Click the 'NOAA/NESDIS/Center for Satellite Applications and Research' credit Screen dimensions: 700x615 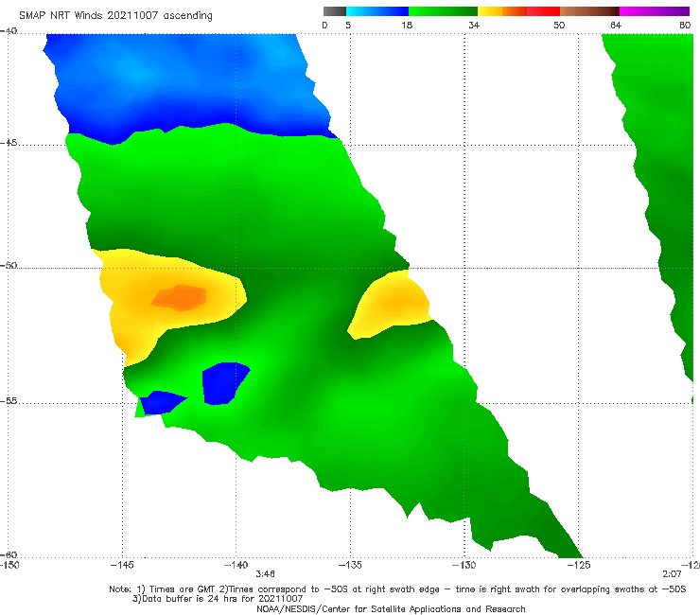(391, 609)
